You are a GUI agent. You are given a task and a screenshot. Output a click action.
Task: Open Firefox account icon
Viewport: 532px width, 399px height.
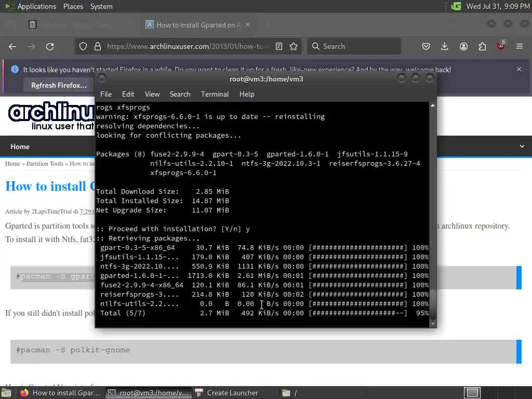[x=463, y=46]
